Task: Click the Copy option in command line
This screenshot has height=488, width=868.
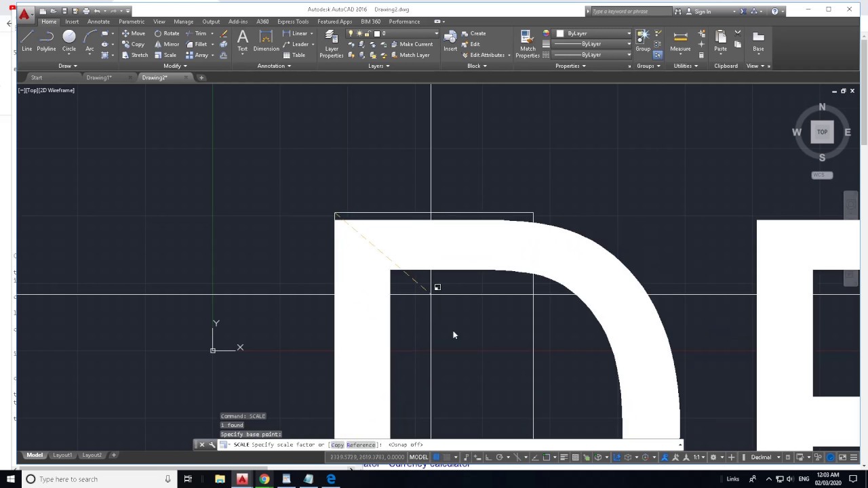Action: click(x=337, y=445)
